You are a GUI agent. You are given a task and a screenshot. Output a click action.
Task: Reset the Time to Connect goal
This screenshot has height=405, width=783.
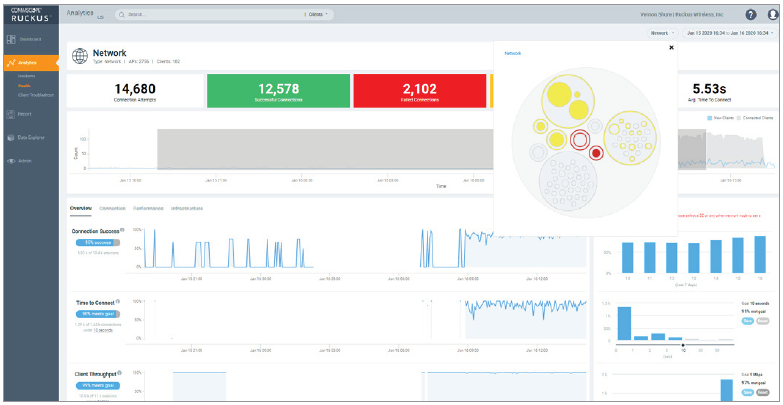pyautogui.click(x=762, y=321)
